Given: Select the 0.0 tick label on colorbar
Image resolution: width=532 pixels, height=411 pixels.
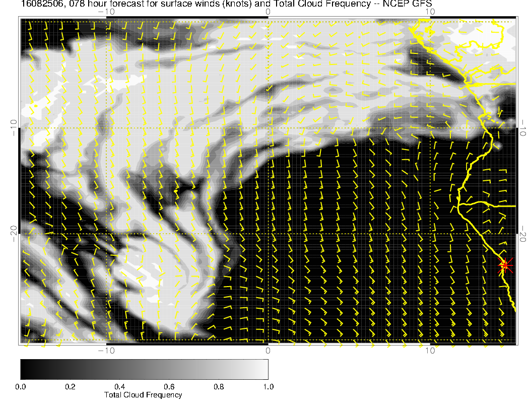Looking at the screenshot, I should [21, 387].
